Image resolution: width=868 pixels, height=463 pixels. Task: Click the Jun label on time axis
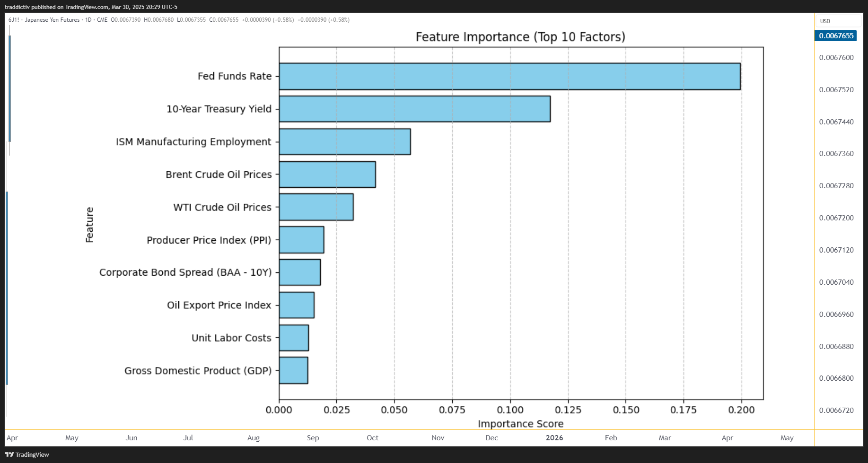click(x=132, y=438)
